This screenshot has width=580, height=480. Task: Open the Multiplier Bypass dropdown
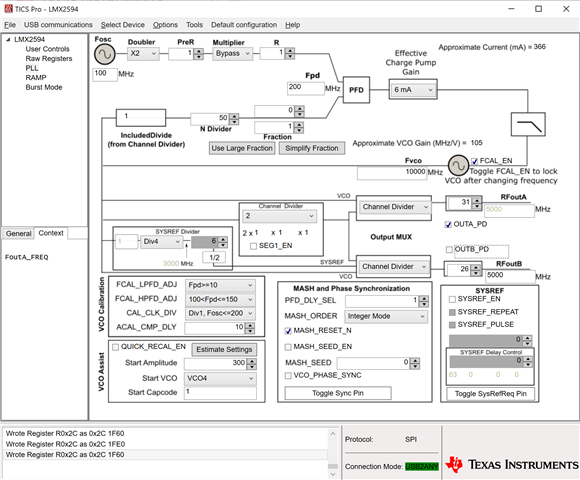[x=233, y=54]
